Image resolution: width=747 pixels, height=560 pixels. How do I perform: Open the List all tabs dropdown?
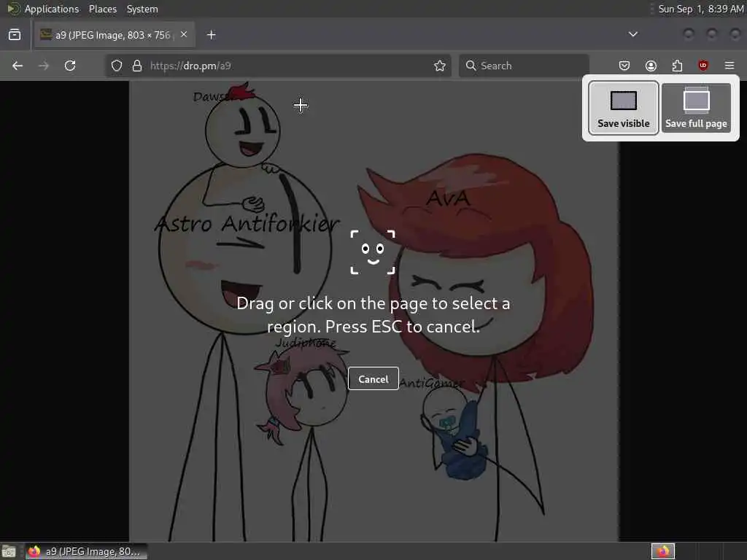click(x=633, y=34)
